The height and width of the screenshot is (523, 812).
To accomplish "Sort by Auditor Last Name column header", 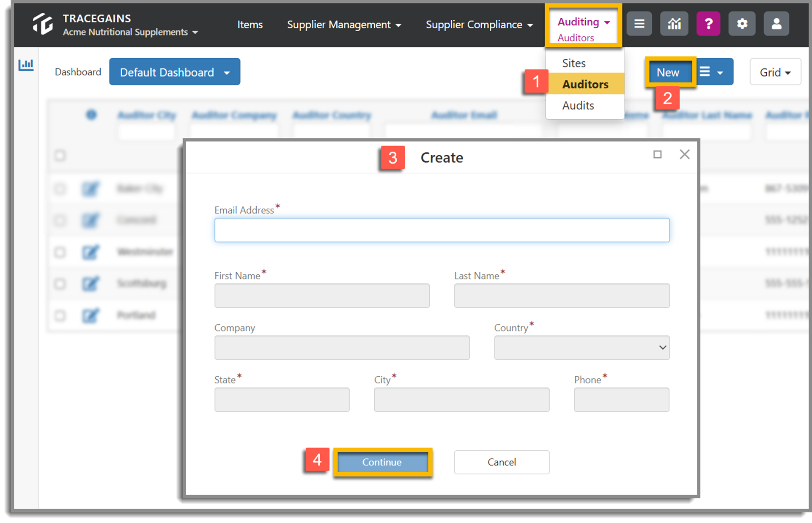I will 707,115.
